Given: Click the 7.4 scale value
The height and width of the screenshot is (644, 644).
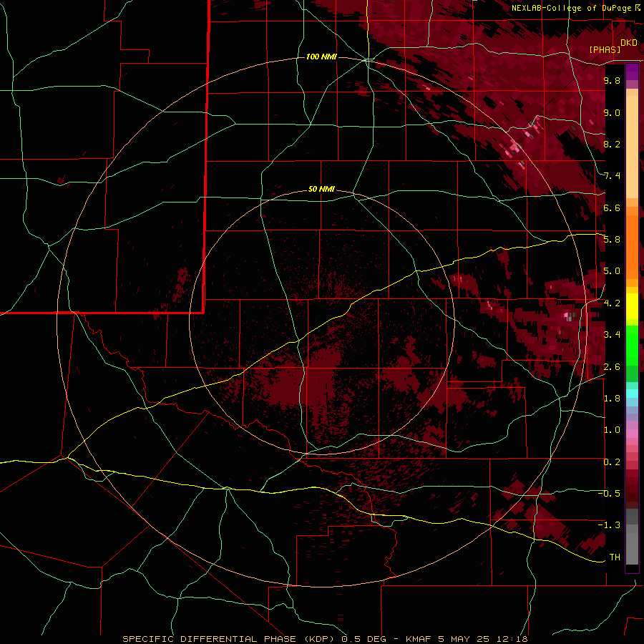Looking at the screenshot, I should [612, 176].
